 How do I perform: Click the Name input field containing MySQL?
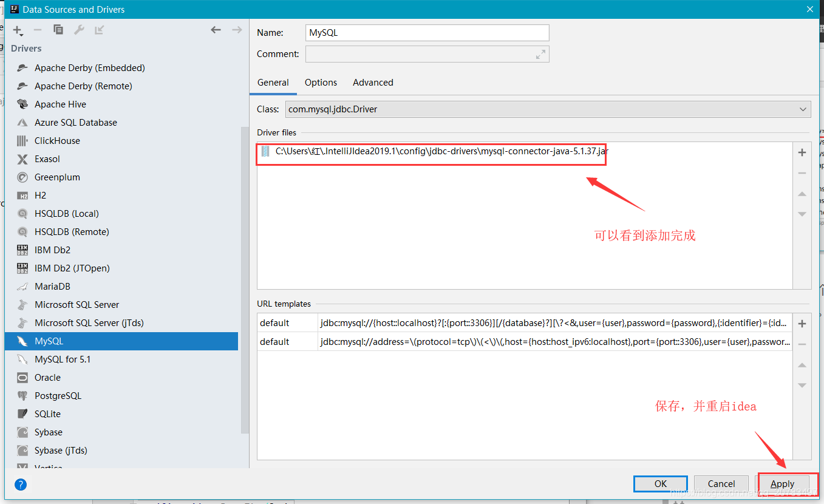click(427, 33)
